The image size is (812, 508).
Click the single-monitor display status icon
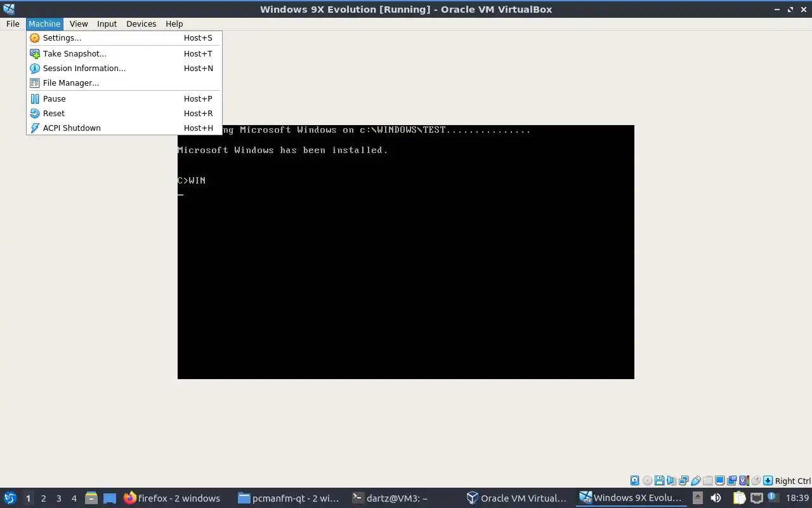(719, 481)
